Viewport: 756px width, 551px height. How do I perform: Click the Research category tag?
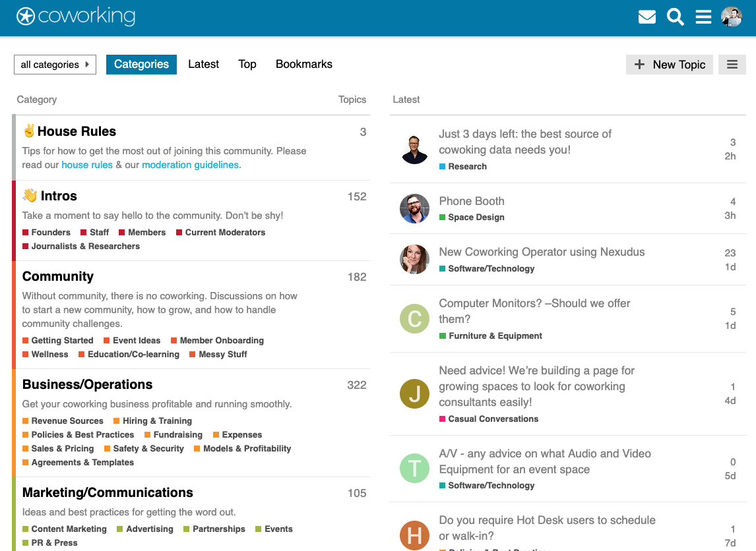(463, 167)
